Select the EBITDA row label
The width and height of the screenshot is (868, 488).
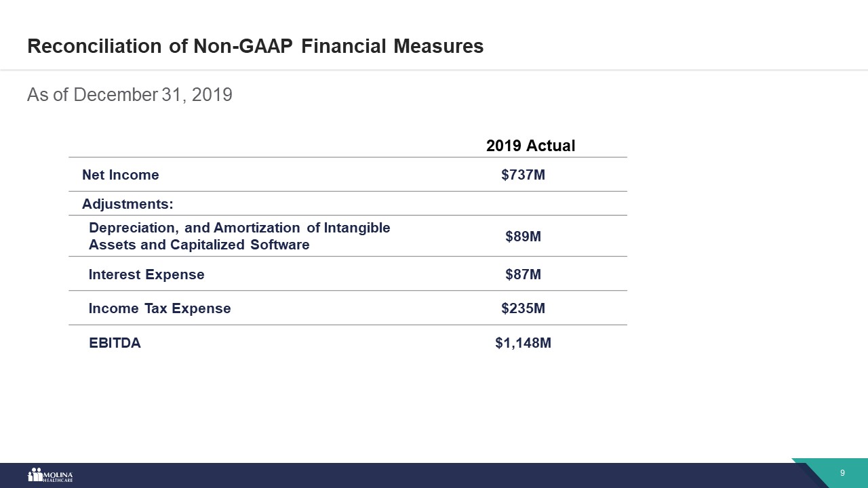(x=115, y=343)
